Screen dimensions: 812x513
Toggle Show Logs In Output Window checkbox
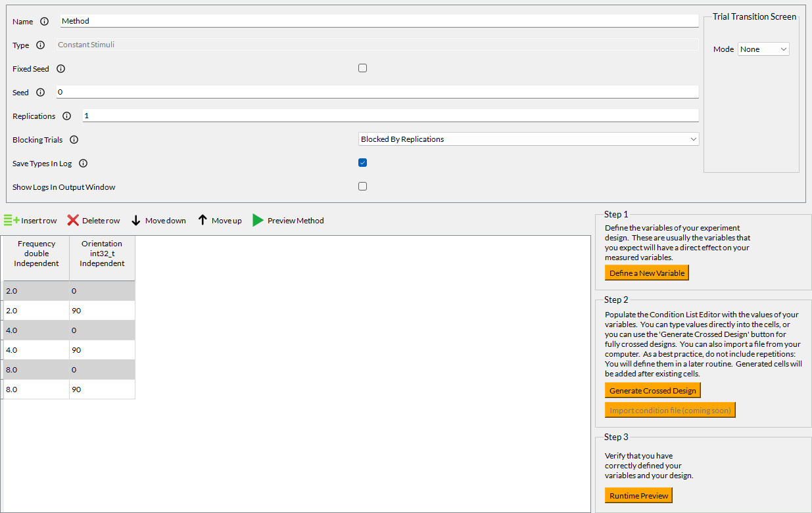coord(362,187)
